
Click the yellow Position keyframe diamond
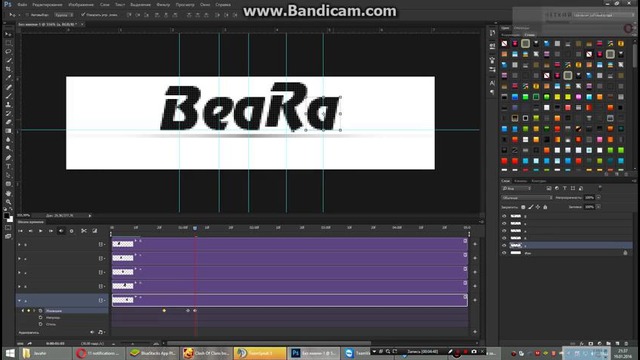click(164, 311)
